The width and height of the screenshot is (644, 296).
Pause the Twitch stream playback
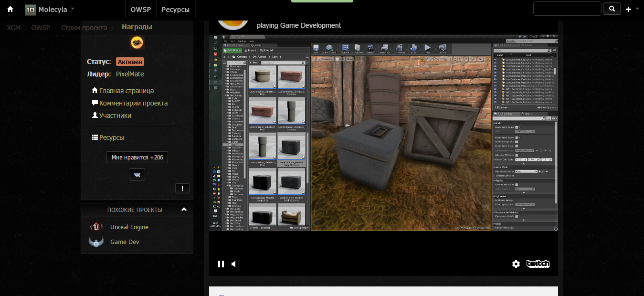pos(221,264)
